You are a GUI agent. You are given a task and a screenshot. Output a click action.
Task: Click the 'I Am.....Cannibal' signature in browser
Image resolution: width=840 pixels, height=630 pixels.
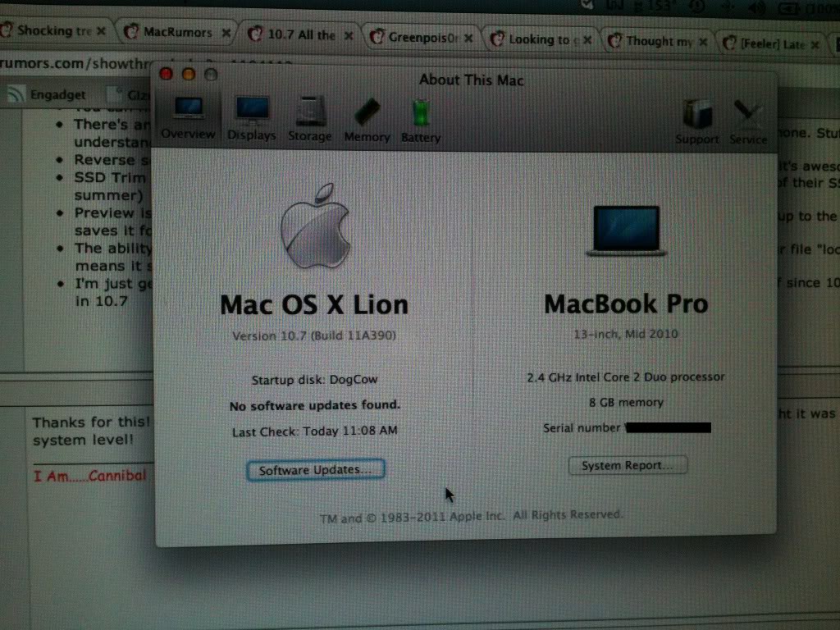click(x=89, y=476)
